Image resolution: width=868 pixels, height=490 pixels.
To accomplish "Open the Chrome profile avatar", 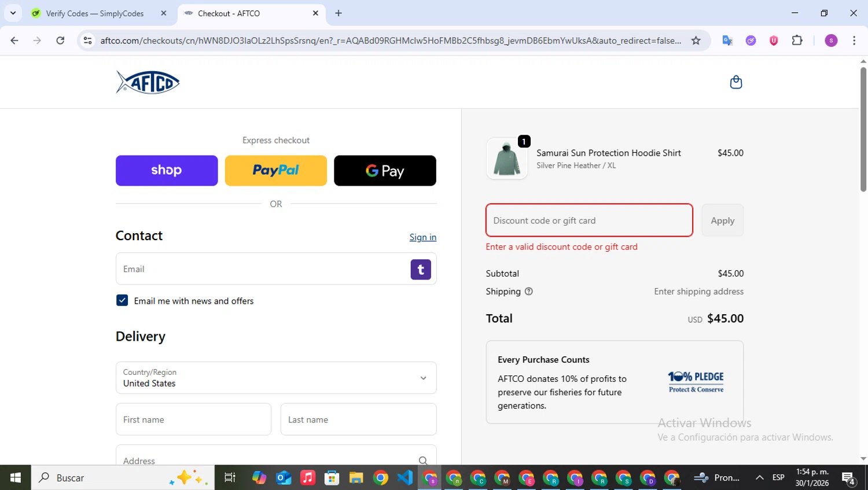I will pyautogui.click(x=831, y=40).
